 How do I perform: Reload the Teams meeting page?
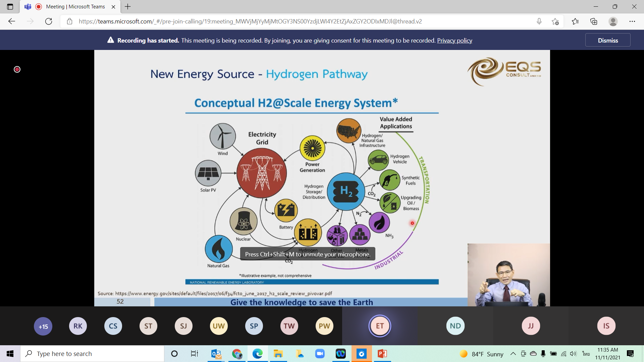[49, 21]
